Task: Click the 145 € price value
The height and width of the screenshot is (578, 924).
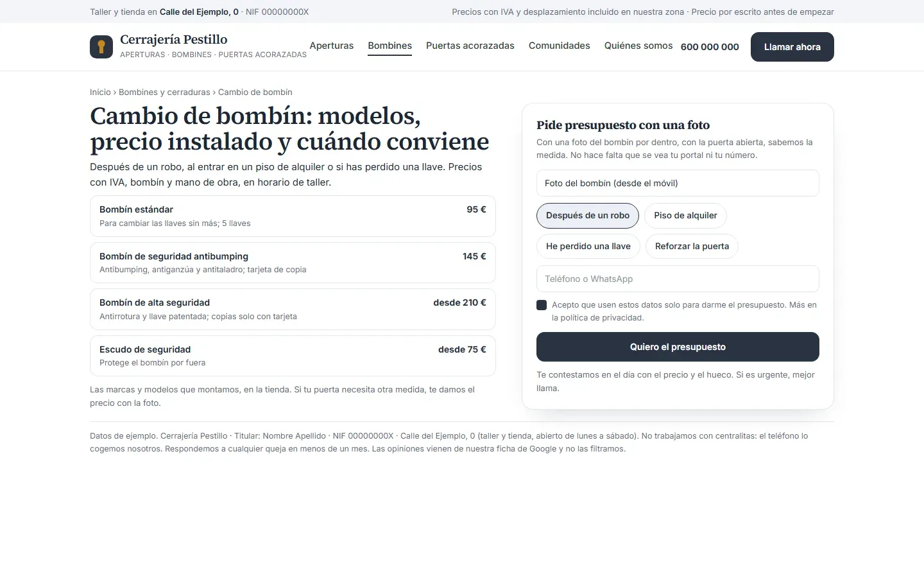Action: pos(474,256)
